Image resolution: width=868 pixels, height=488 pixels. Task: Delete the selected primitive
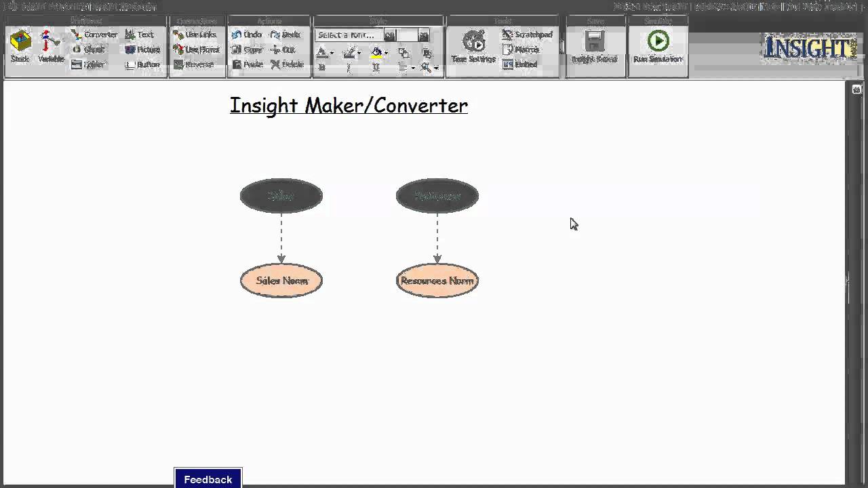coord(287,64)
